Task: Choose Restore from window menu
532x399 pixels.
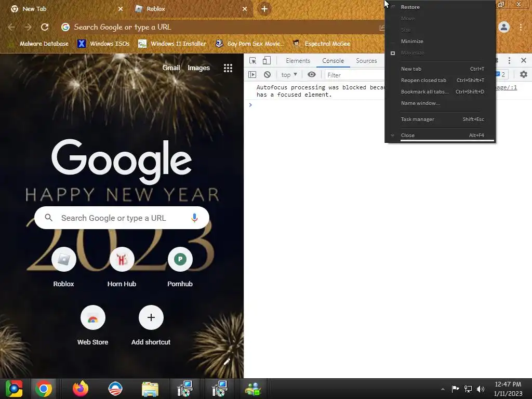Action: (x=440, y=7)
